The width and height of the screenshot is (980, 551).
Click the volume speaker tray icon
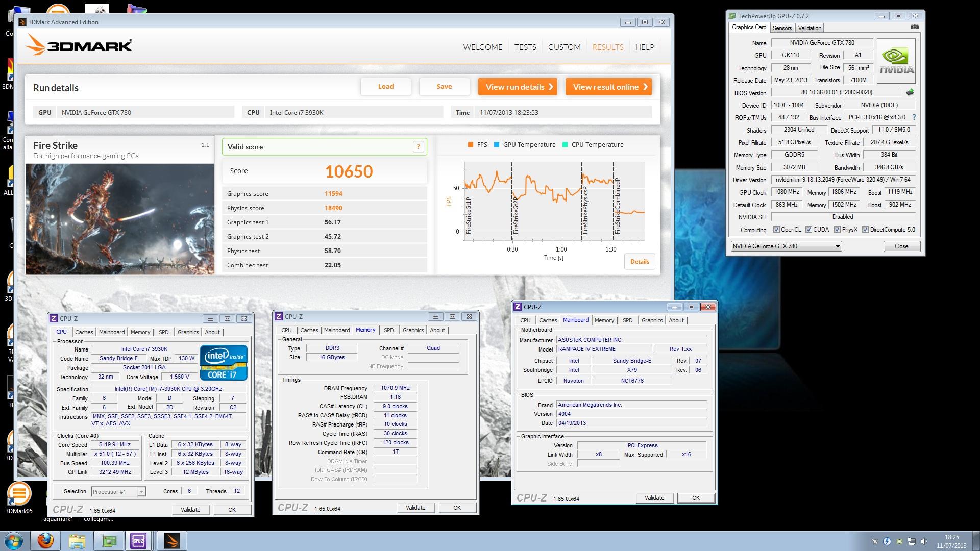(x=924, y=541)
